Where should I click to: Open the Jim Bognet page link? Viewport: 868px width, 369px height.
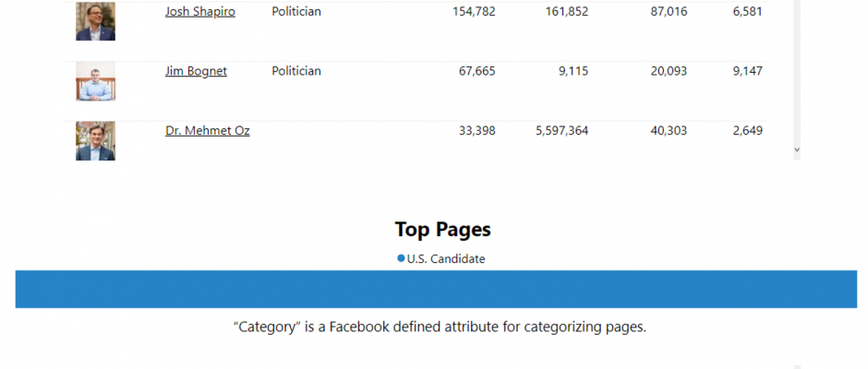coord(196,71)
